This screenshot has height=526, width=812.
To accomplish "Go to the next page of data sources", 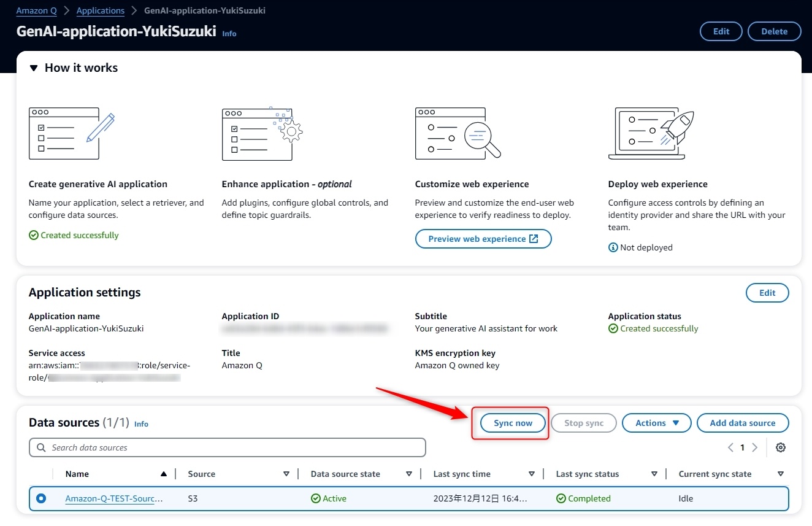I will click(x=755, y=447).
